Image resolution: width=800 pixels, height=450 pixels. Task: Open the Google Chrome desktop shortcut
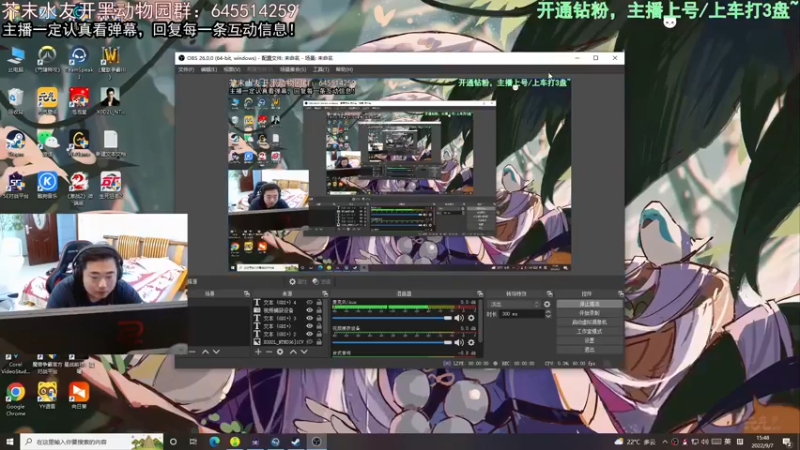pyautogui.click(x=16, y=398)
